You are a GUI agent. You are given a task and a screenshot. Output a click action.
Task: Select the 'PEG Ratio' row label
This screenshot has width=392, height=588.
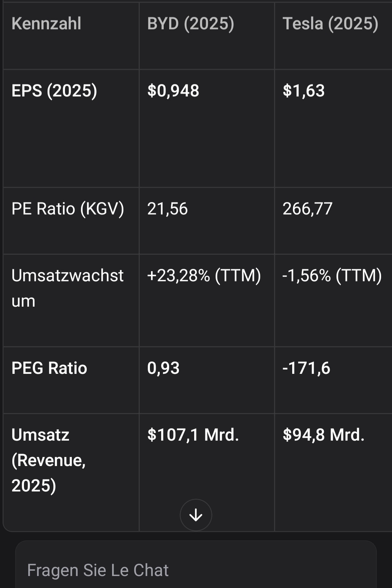(49, 368)
